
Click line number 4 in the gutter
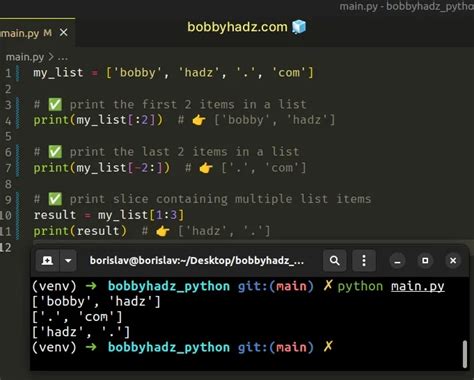click(x=8, y=120)
